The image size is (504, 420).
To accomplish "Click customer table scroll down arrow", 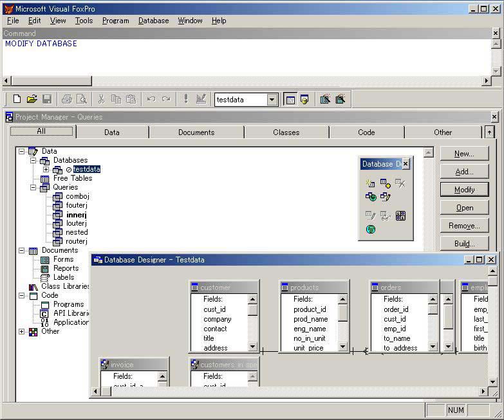I will click(252, 347).
